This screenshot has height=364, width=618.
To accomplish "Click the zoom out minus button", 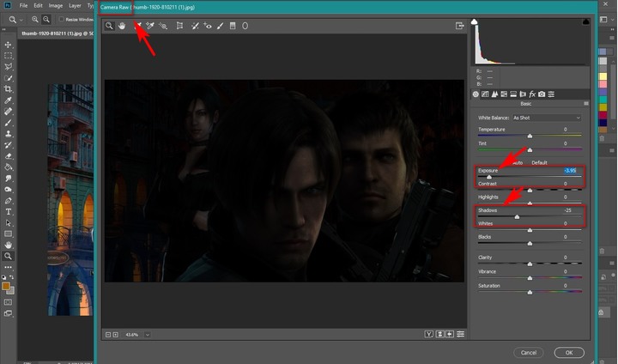I will click(108, 335).
